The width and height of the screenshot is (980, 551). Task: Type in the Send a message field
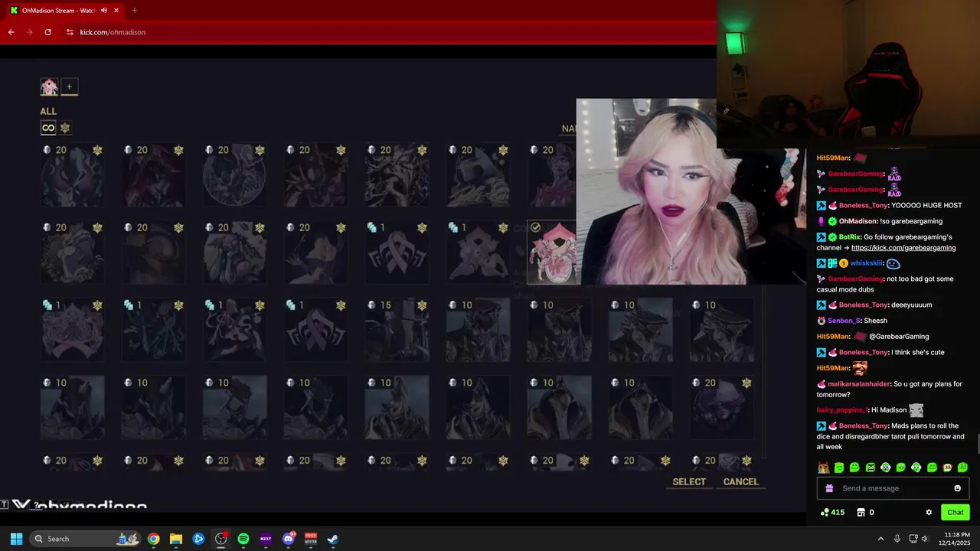(x=893, y=488)
